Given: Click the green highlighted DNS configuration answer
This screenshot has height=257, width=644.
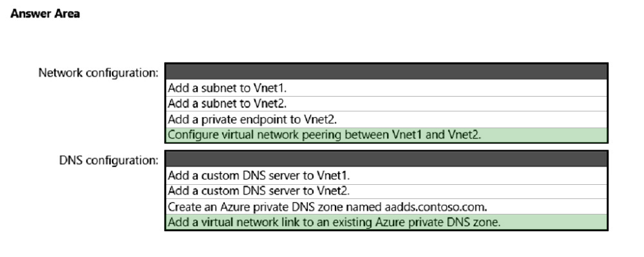Looking at the screenshot, I should [386, 222].
